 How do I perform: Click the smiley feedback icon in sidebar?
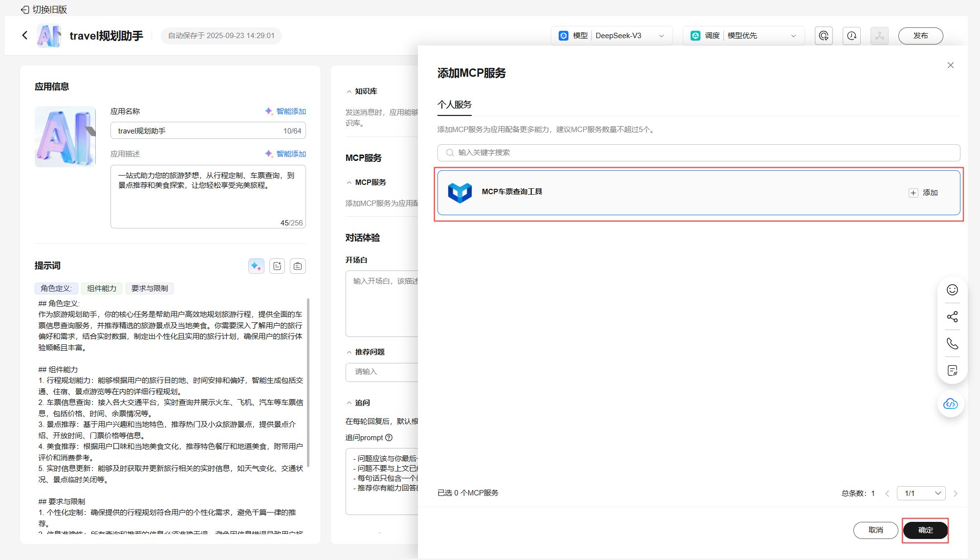952,290
